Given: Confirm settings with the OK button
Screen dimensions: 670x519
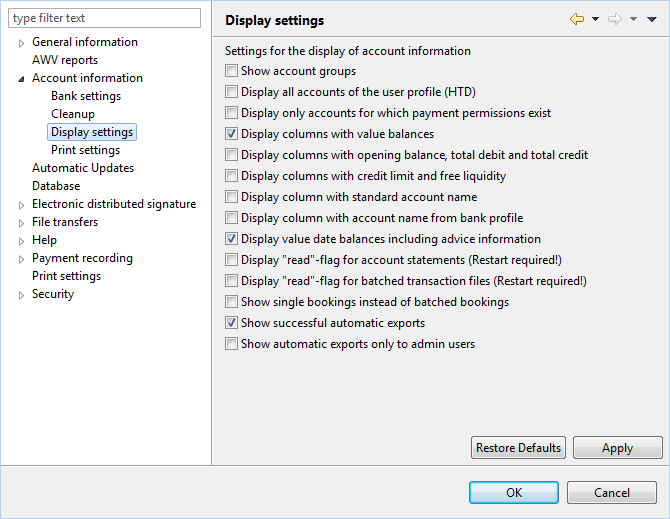Looking at the screenshot, I should click(514, 493).
